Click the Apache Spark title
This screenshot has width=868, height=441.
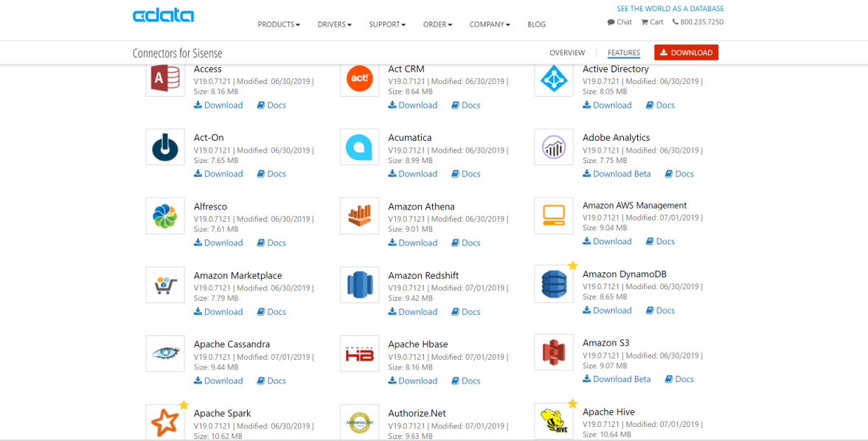click(x=222, y=413)
